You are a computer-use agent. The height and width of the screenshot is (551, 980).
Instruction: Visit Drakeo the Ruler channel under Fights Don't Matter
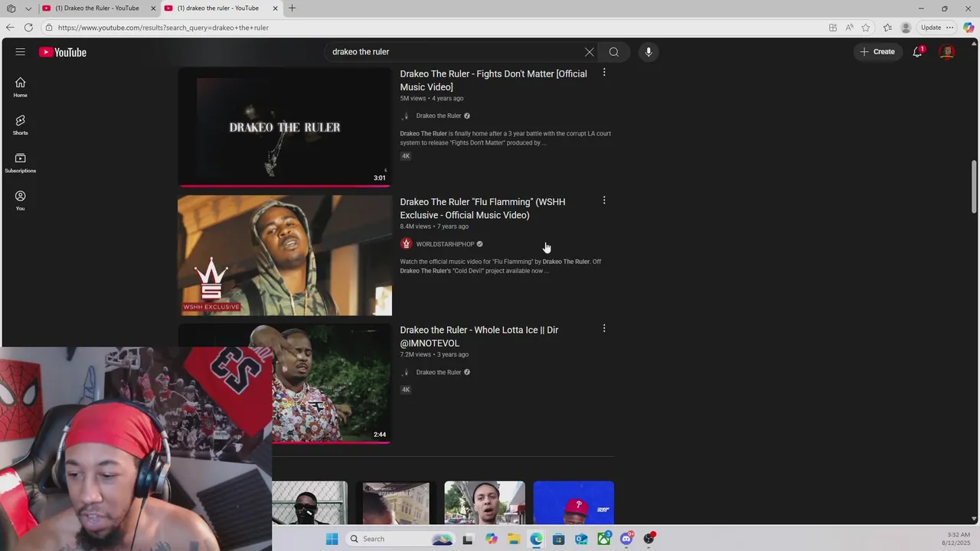pos(439,116)
